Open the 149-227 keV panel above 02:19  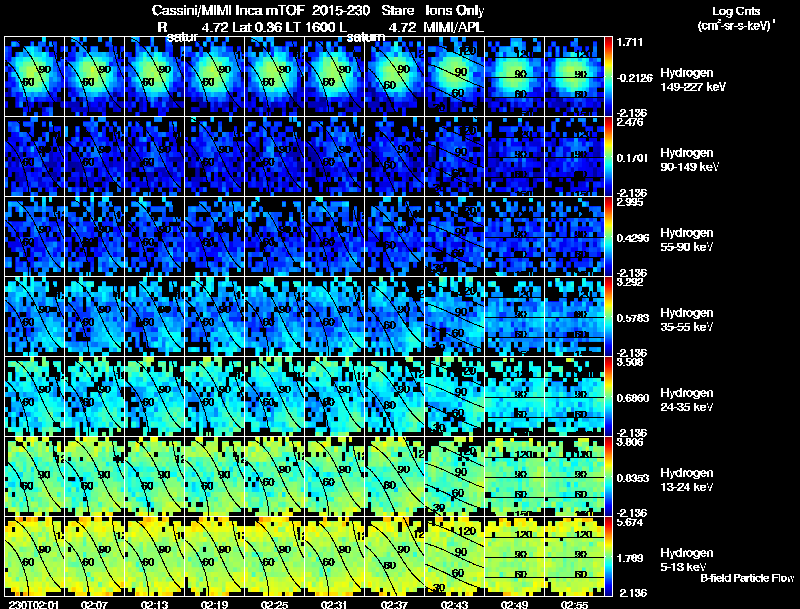coord(214,77)
